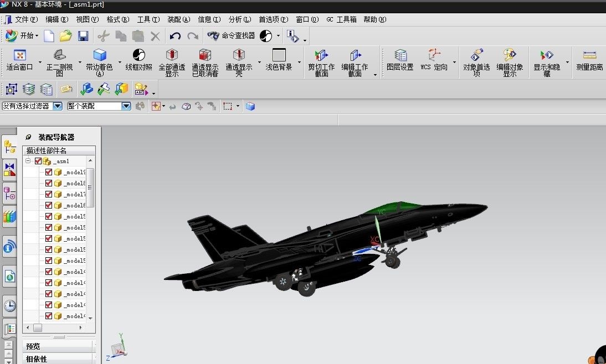Open the 装配 menu
The image size is (606, 364).
[177, 19]
